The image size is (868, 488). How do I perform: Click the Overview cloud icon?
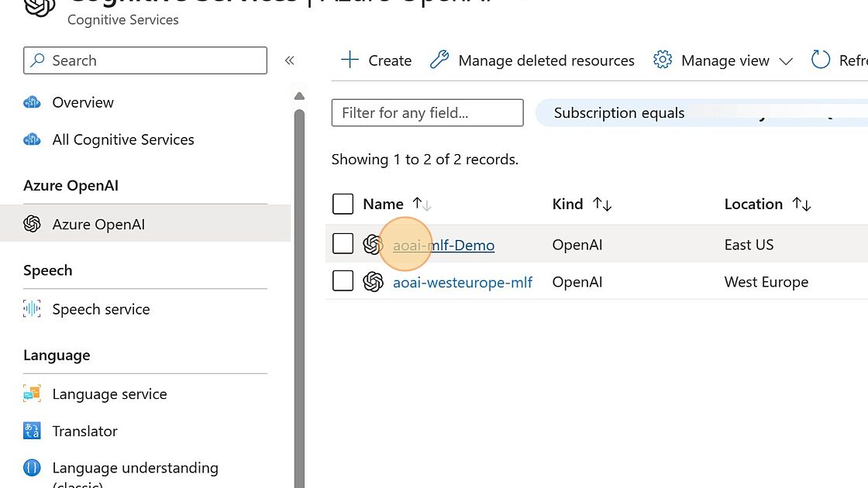click(32, 102)
